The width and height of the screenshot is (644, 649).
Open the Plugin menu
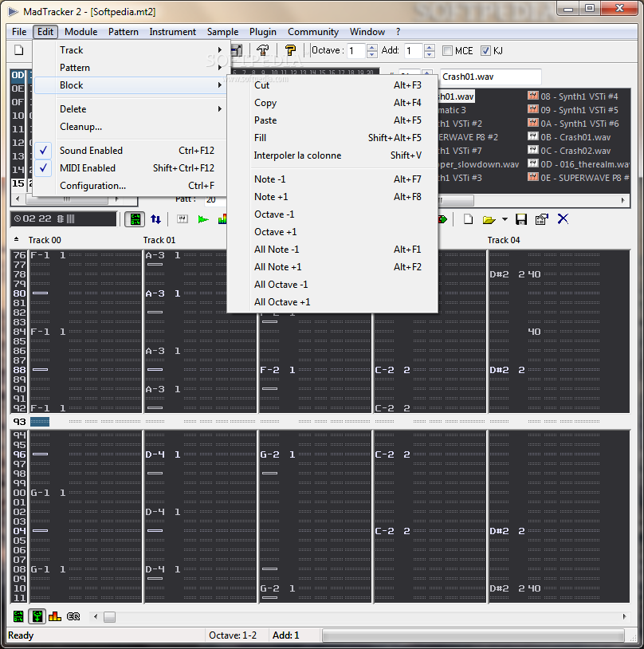263,32
